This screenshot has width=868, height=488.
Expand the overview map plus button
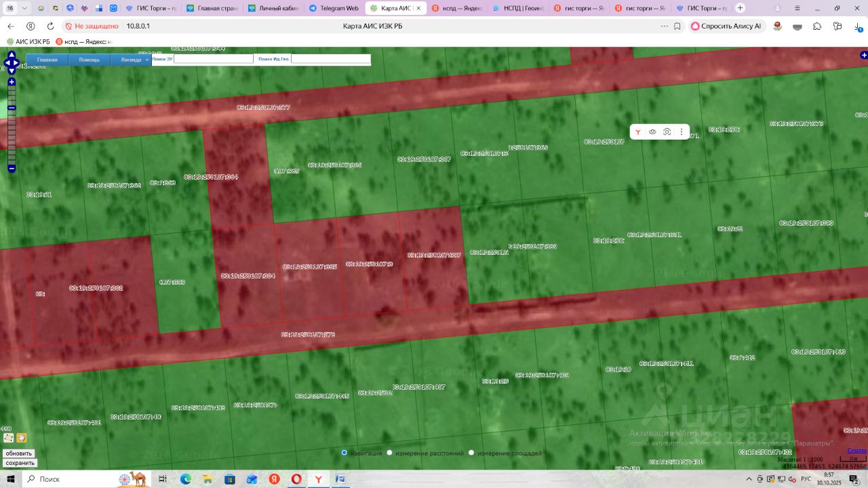pos(863,55)
